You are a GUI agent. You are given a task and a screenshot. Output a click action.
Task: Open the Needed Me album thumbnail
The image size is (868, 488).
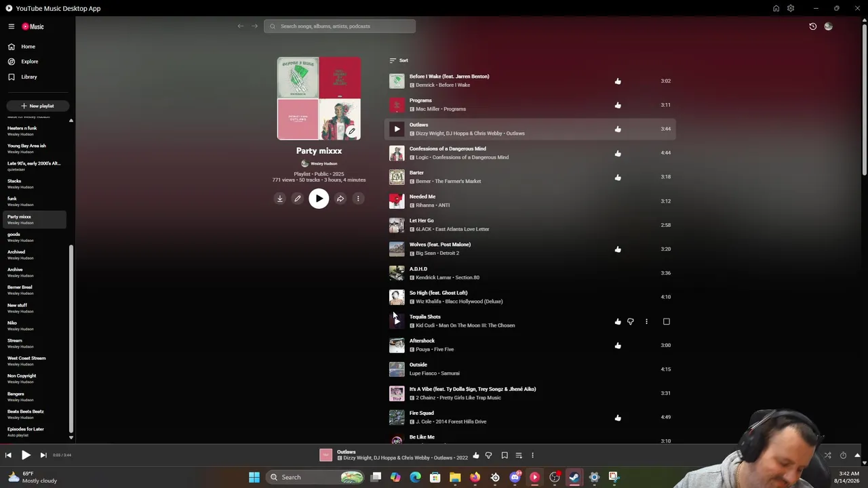397,201
